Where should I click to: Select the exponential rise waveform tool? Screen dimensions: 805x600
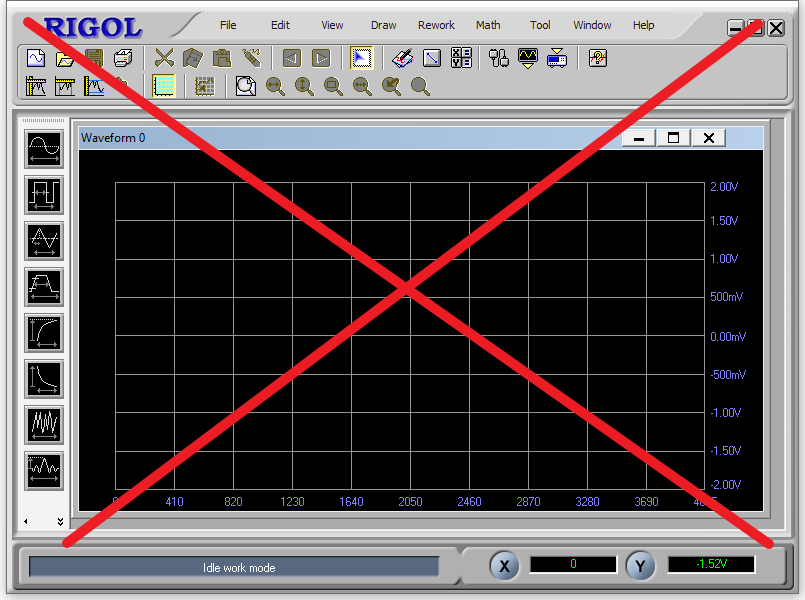pos(44,332)
